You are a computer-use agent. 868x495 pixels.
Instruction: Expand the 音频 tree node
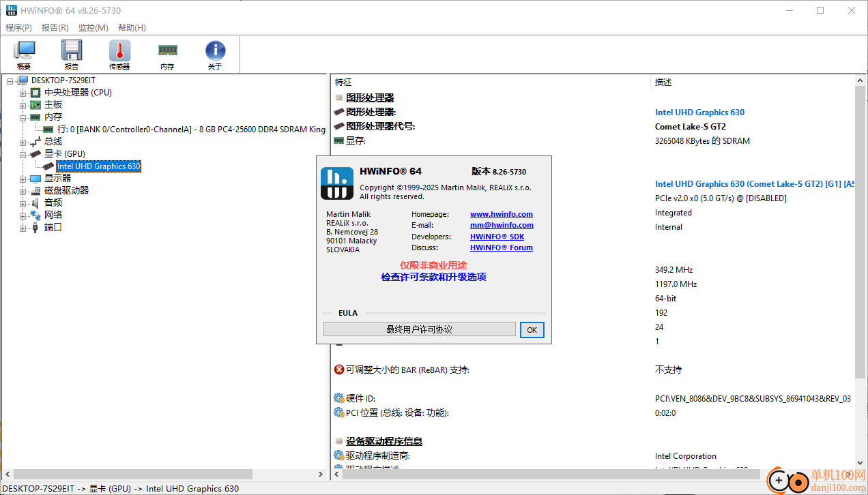[23, 203]
